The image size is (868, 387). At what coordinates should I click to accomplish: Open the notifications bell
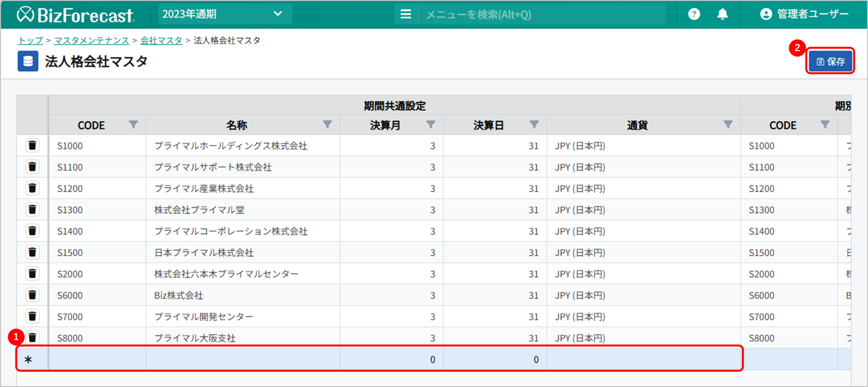[x=722, y=14]
